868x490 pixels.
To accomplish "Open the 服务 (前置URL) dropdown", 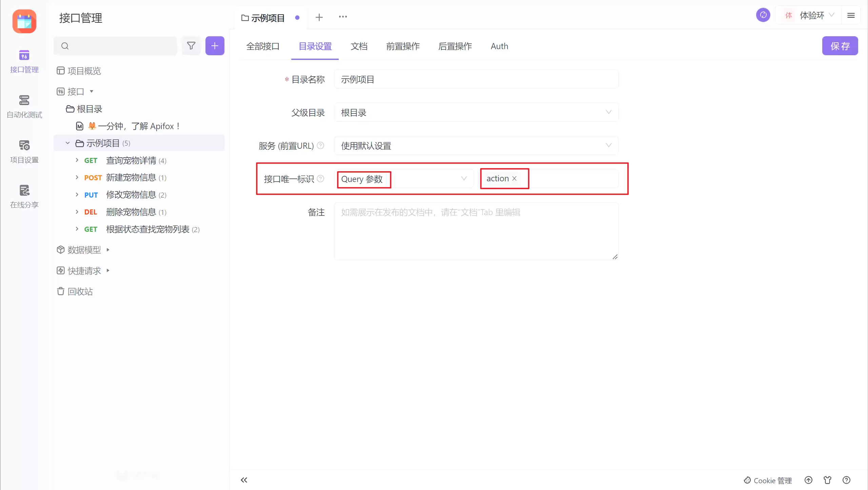I will pyautogui.click(x=476, y=145).
